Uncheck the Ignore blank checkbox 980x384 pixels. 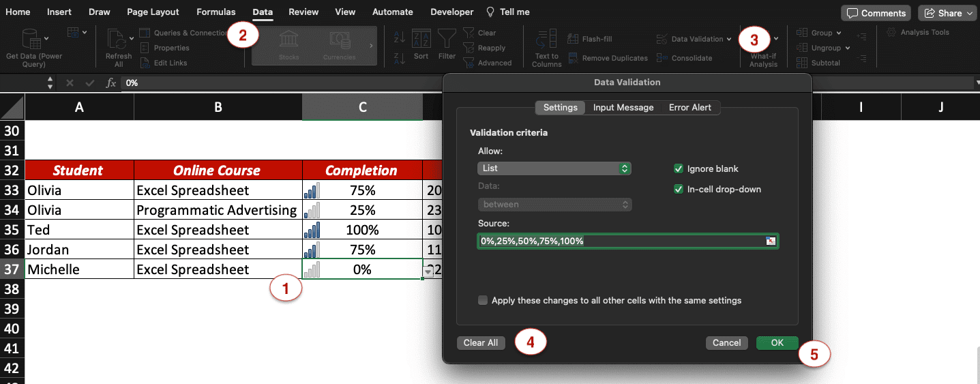pos(678,169)
